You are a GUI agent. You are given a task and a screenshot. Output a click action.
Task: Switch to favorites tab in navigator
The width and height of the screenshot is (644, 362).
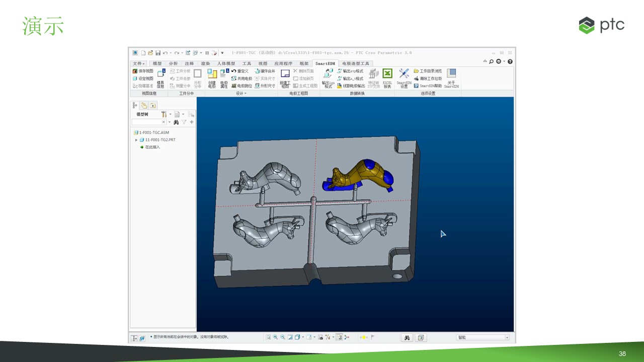[x=152, y=105]
